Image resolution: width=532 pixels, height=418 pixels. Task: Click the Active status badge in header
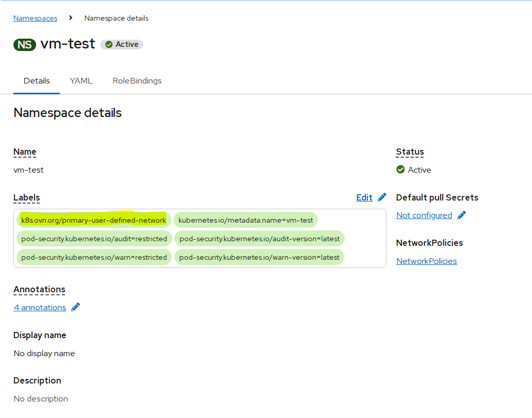click(x=122, y=44)
